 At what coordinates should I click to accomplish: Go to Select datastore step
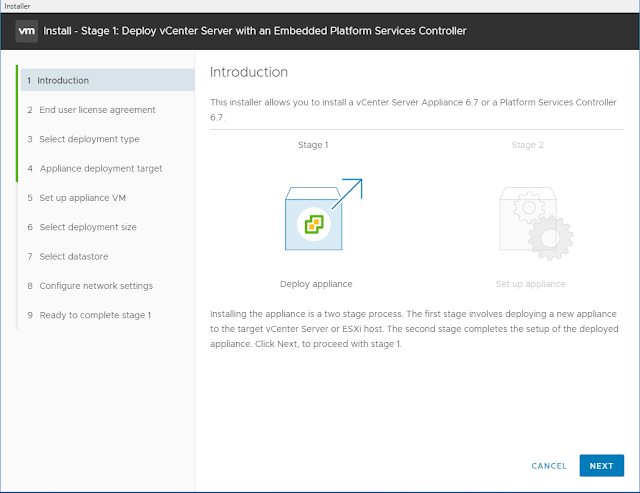pos(68,257)
